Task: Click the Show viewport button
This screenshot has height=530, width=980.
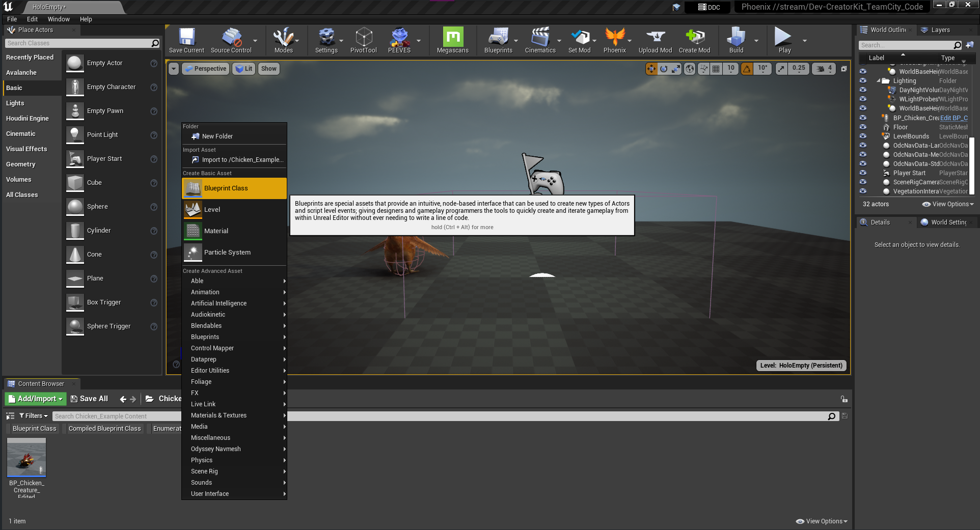Action: [269, 69]
